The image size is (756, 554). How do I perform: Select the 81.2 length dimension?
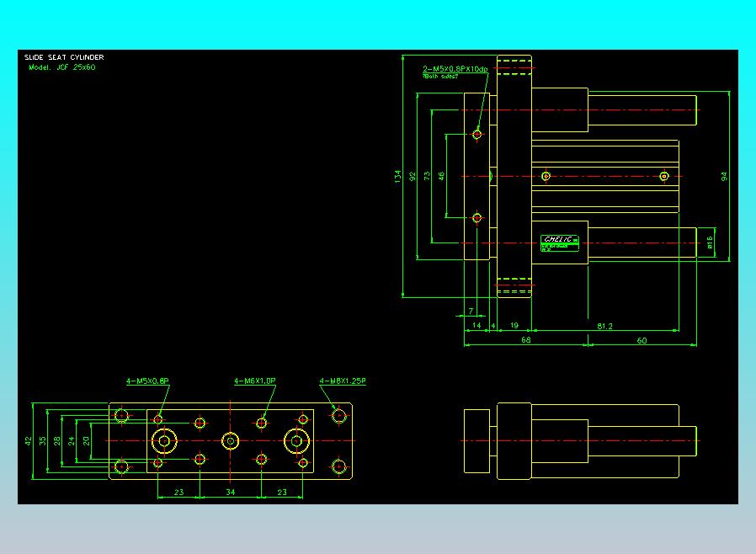[x=604, y=326]
